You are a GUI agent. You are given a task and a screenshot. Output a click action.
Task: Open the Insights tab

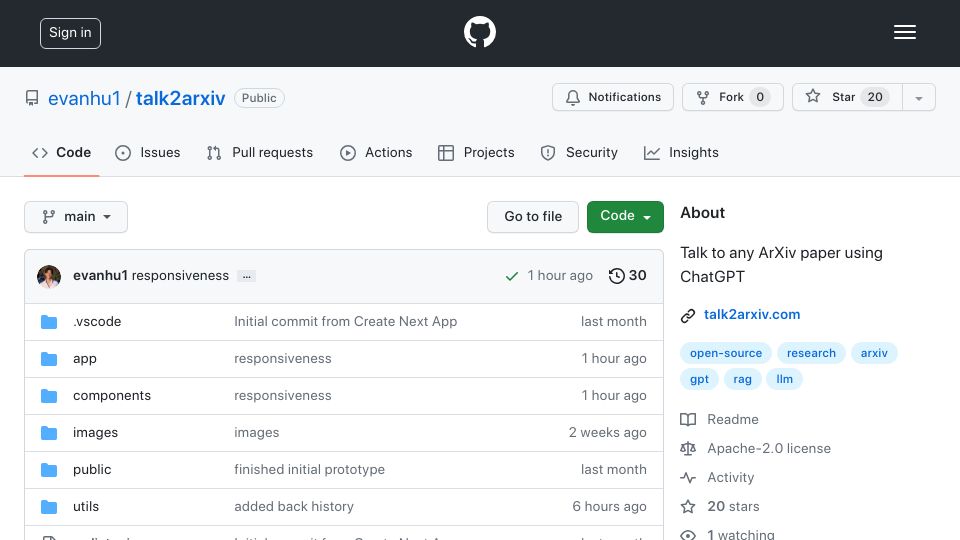point(681,152)
